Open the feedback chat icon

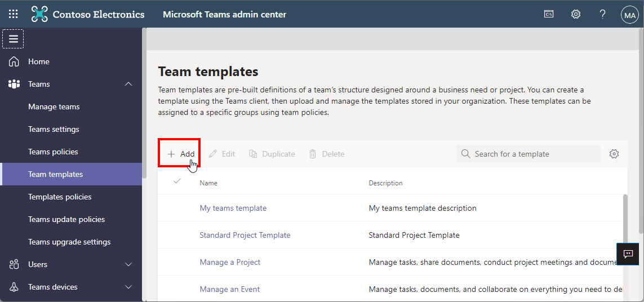pyautogui.click(x=628, y=254)
